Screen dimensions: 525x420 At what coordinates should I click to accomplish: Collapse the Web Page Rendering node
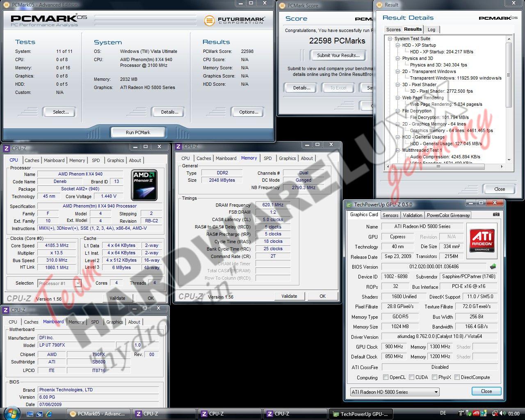398,98
